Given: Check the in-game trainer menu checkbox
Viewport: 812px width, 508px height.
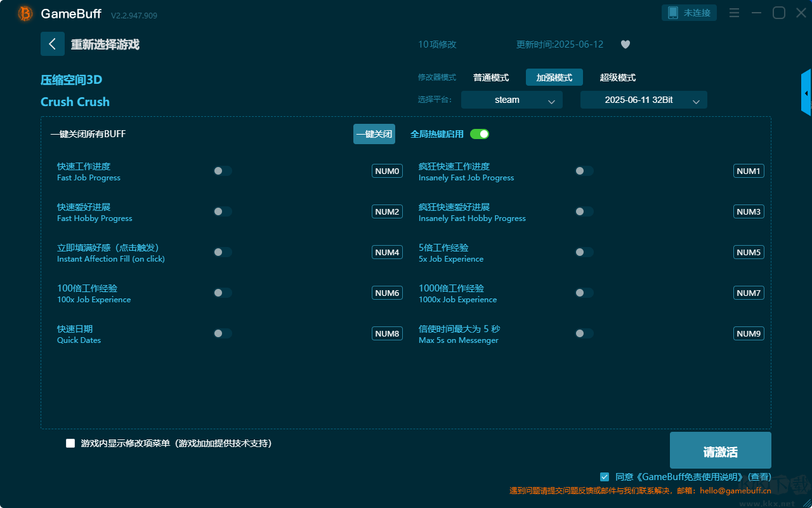Looking at the screenshot, I should (70, 443).
